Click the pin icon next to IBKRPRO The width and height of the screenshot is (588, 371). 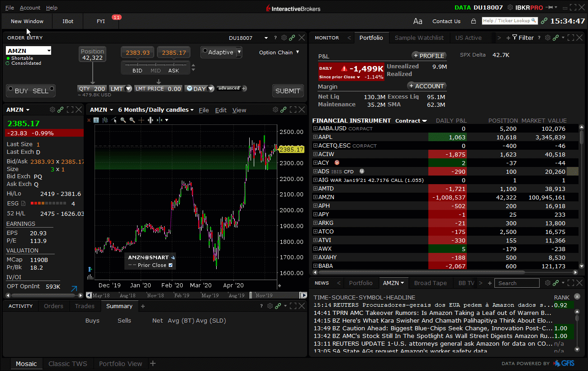point(550,7)
